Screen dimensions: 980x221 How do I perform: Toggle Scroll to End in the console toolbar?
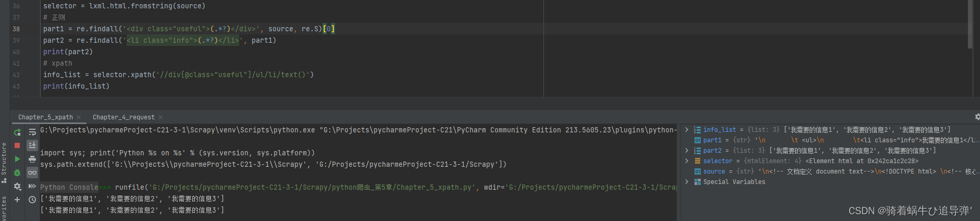[x=32, y=145]
